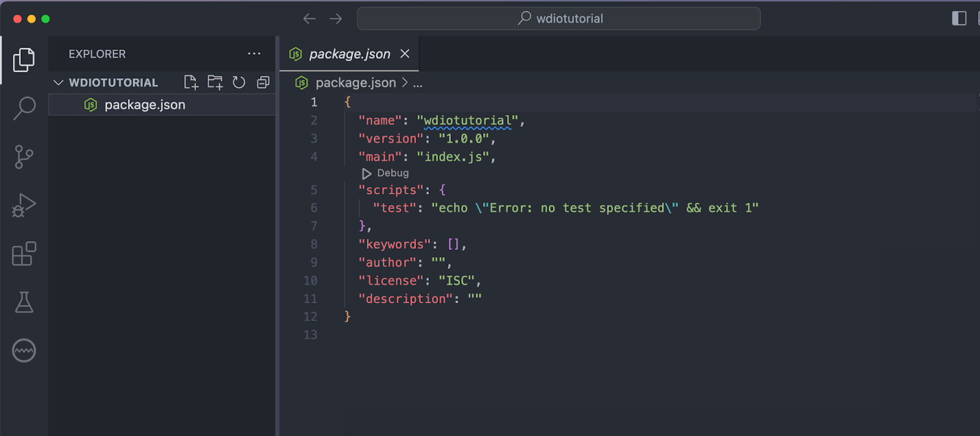
Task: Open the Explorer view in activity bar
Action: tap(24, 59)
